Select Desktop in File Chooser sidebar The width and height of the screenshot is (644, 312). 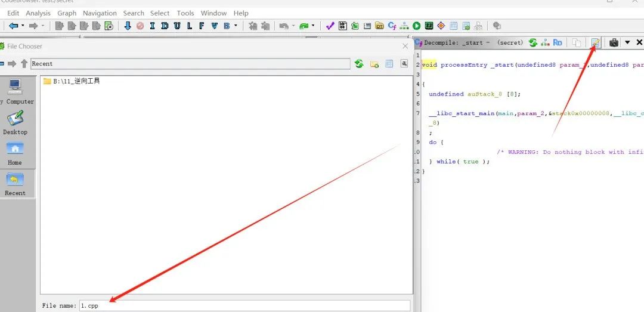[15, 122]
